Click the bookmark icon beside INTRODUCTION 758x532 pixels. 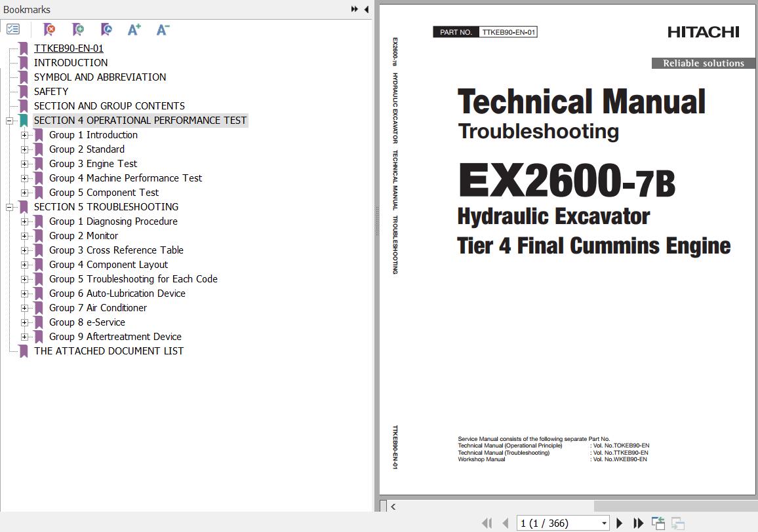coord(23,63)
